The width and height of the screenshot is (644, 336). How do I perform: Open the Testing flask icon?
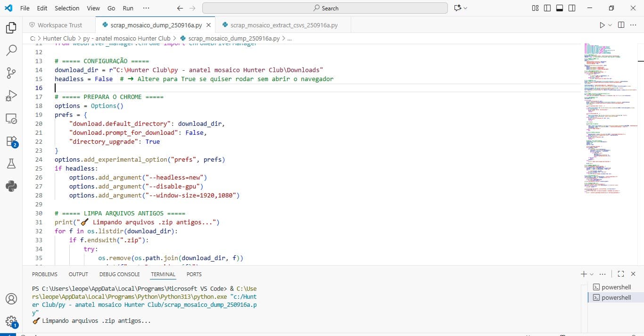point(11,164)
